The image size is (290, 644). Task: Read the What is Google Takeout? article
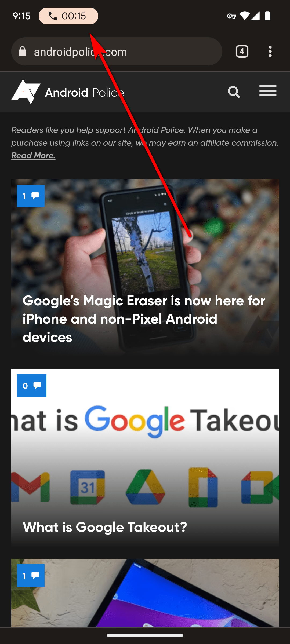coord(105,527)
